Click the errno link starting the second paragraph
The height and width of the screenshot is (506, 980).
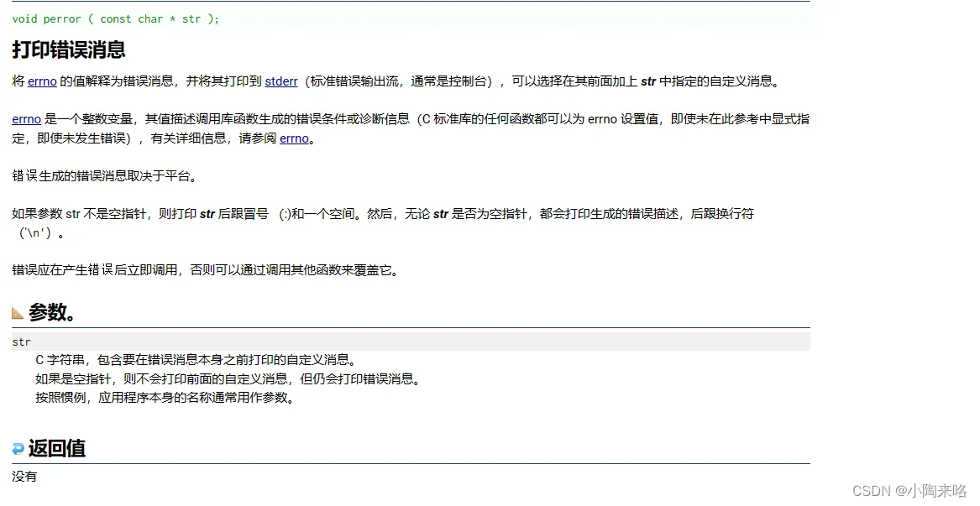[x=26, y=118]
